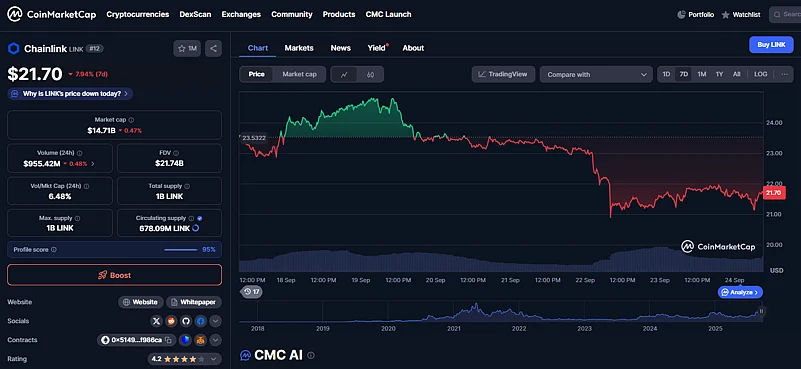This screenshot has width=801, height=369.
Task: Switch to the candlestick chart style
Action: (370, 75)
